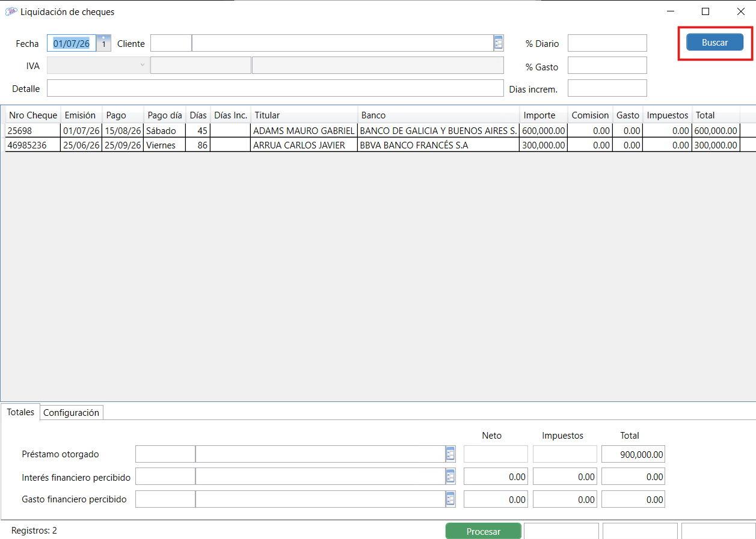Click the Días column header
This screenshot has height=539, width=756.
198,115
